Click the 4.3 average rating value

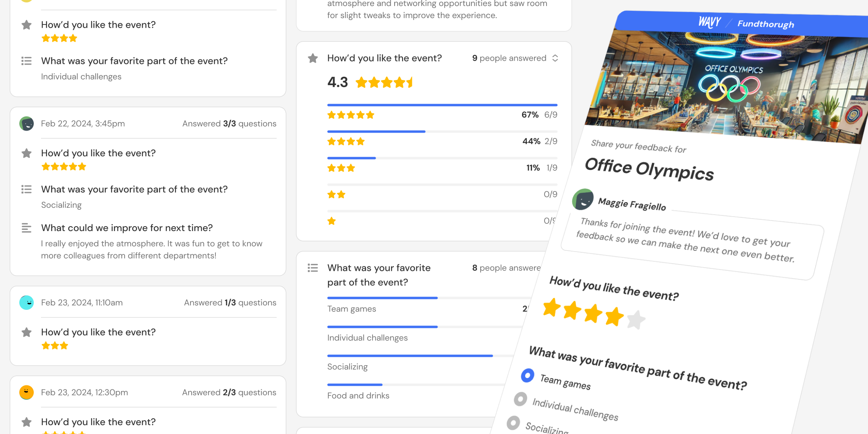[338, 82]
